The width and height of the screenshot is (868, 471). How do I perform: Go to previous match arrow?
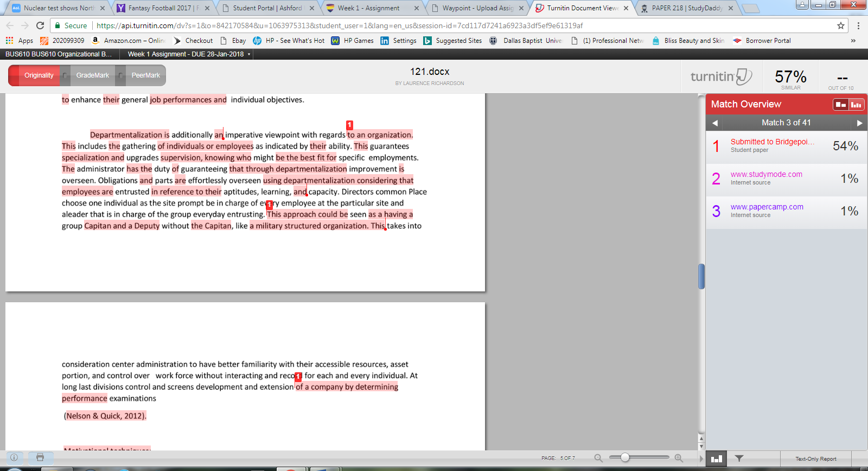click(715, 123)
